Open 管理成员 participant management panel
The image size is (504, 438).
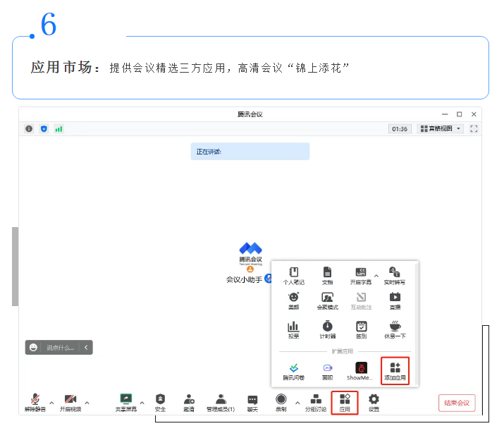pyautogui.click(x=221, y=402)
